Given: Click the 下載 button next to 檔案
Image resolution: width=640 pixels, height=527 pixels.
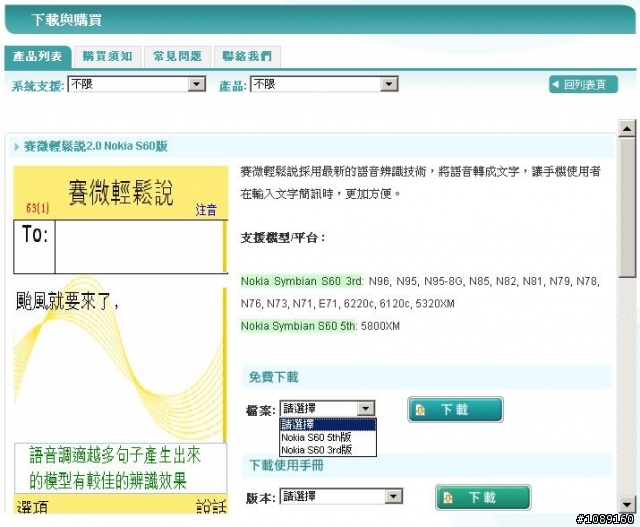Looking at the screenshot, I should pyautogui.click(x=455, y=409).
